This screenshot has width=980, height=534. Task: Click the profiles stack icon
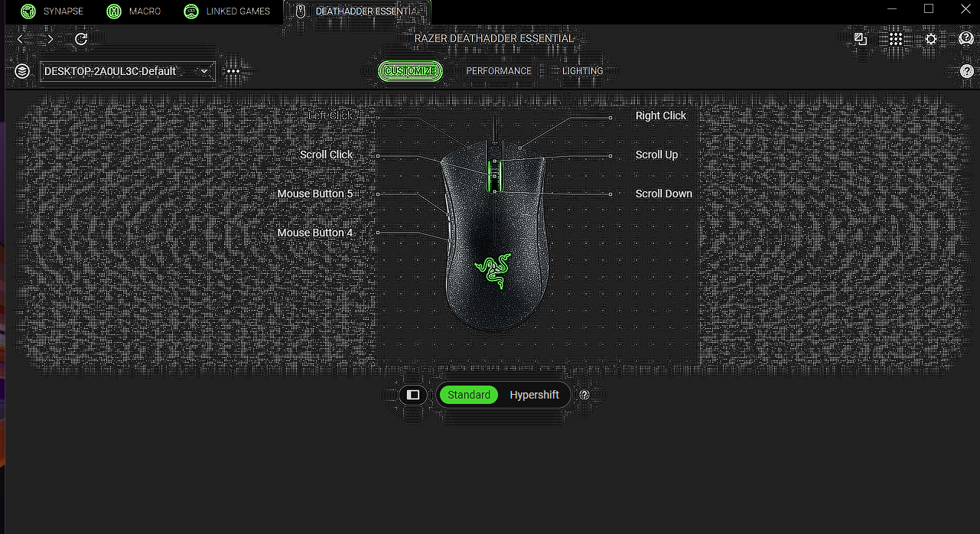22,71
